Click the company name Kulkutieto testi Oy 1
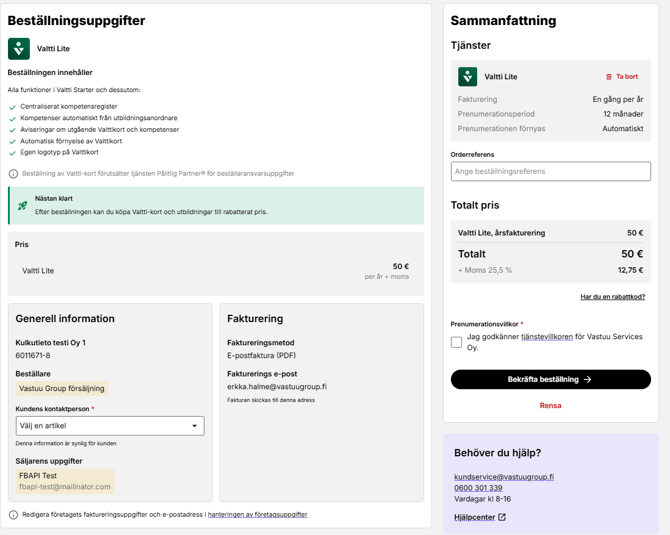The width and height of the screenshot is (670, 535). coord(50,343)
